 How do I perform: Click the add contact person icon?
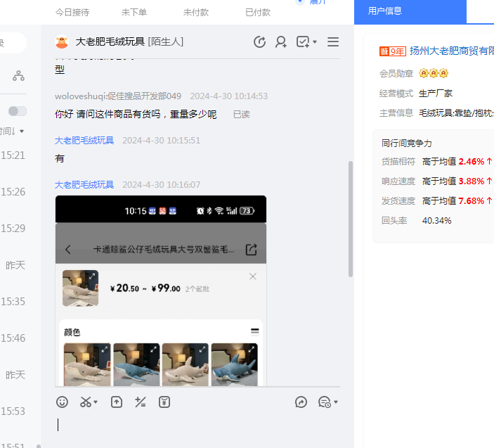tap(281, 42)
